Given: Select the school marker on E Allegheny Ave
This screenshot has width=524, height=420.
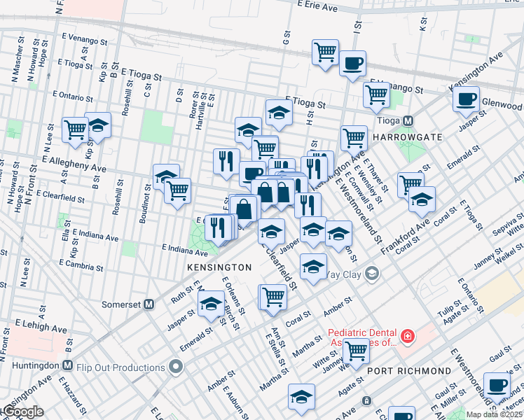Looking at the screenshot, I should coord(166,175).
